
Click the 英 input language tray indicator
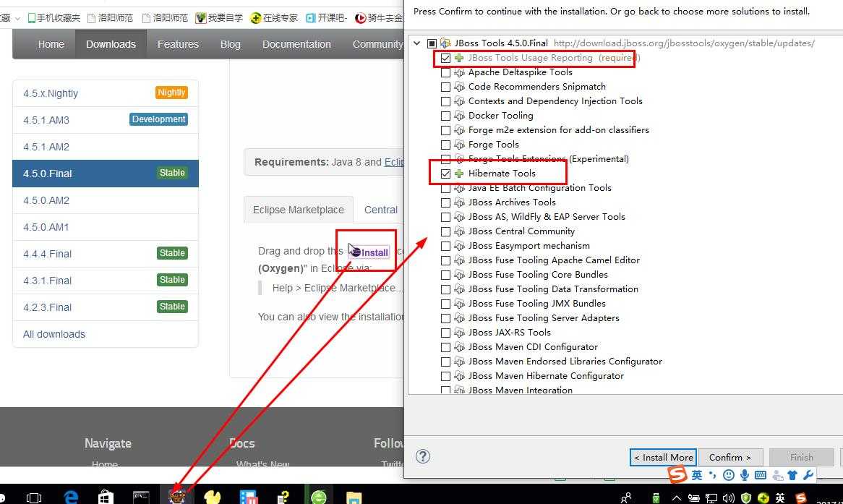(780, 498)
